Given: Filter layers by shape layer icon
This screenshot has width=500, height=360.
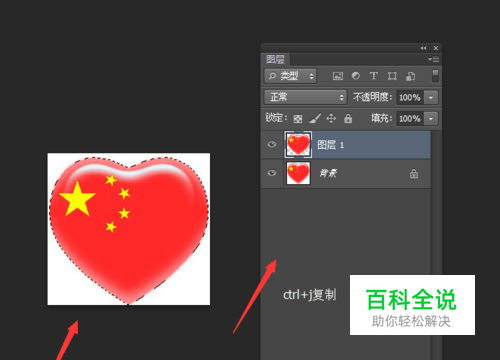Looking at the screenshot, I should 392,76.
